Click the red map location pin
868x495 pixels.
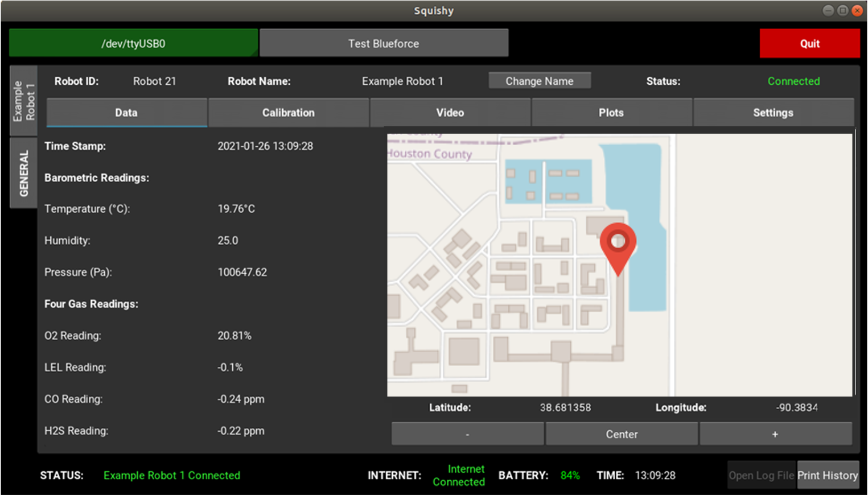618,244
